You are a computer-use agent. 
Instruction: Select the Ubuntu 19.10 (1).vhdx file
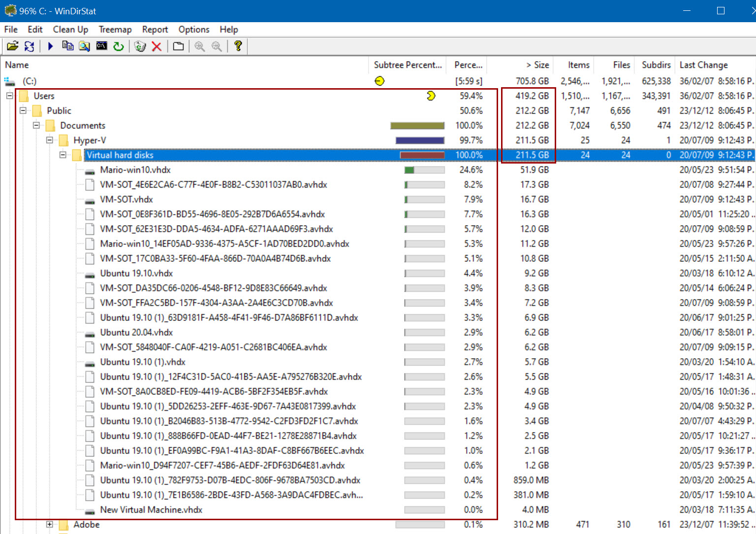(143, 362)
